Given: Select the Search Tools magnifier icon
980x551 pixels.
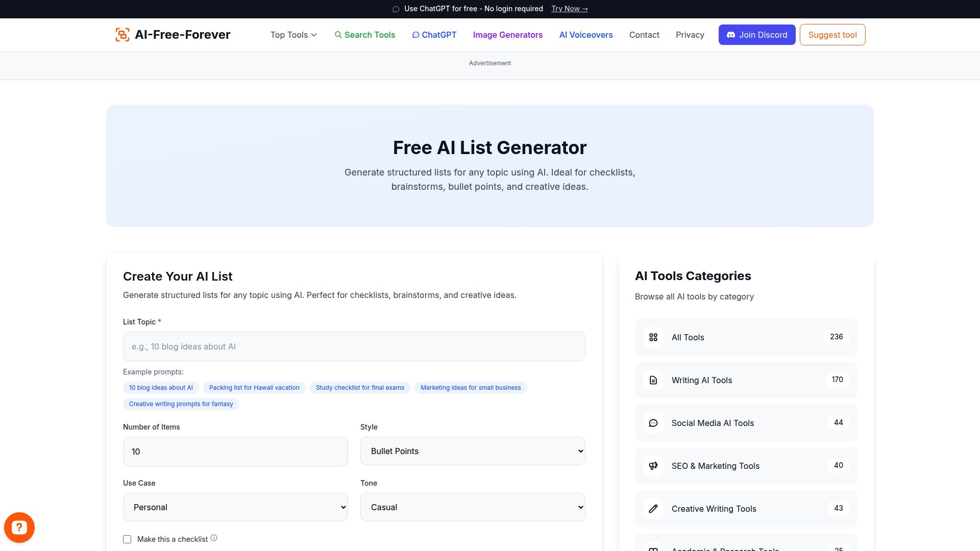Looking at the screenshot, I should pos(338,35).
